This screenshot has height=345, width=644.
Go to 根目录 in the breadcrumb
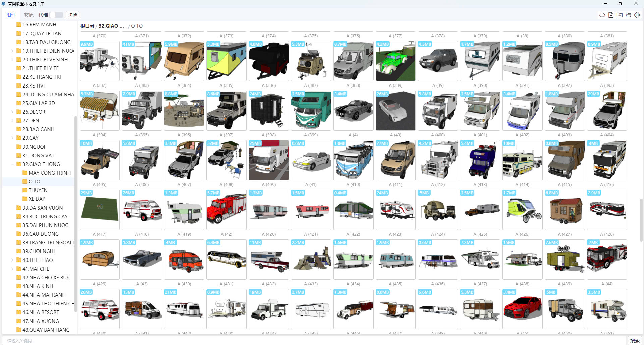click(x=87, y=26)
